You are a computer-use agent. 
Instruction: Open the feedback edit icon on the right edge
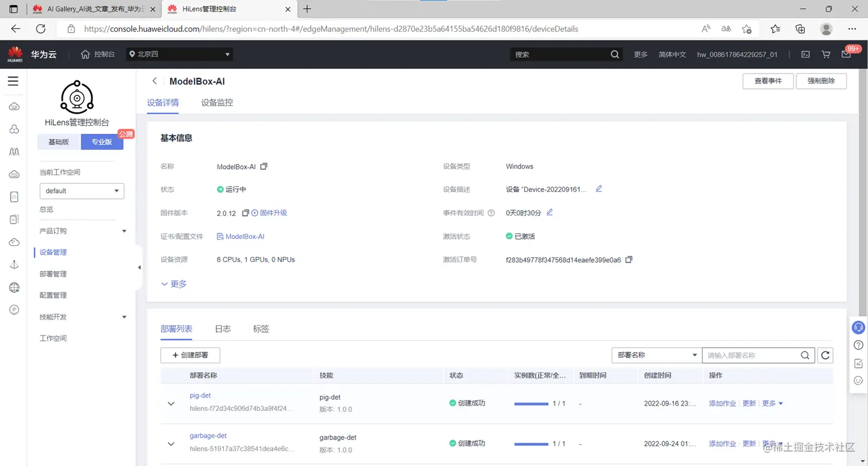point(859,363)
